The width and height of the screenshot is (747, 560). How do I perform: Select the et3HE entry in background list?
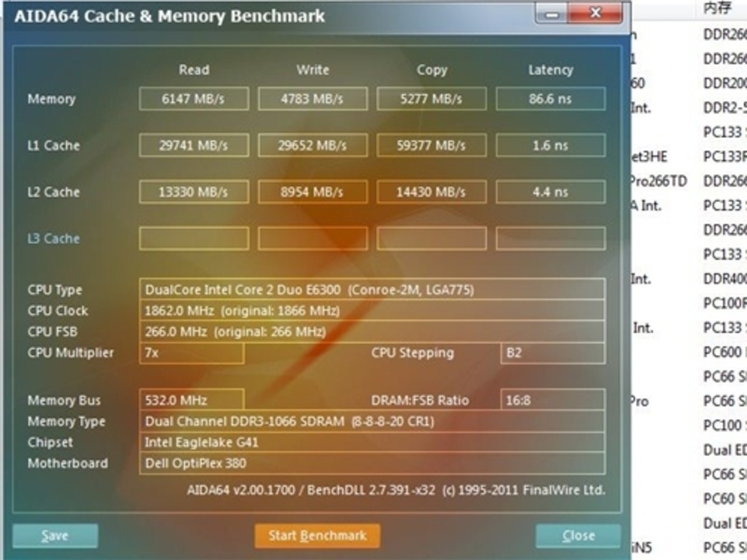(649, 157)
